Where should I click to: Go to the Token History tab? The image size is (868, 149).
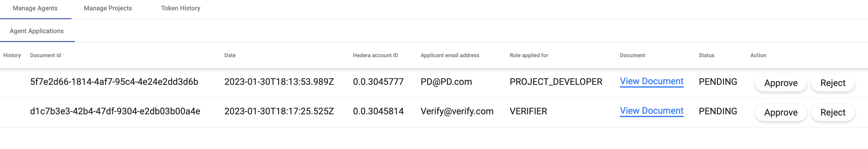(181, 8)
